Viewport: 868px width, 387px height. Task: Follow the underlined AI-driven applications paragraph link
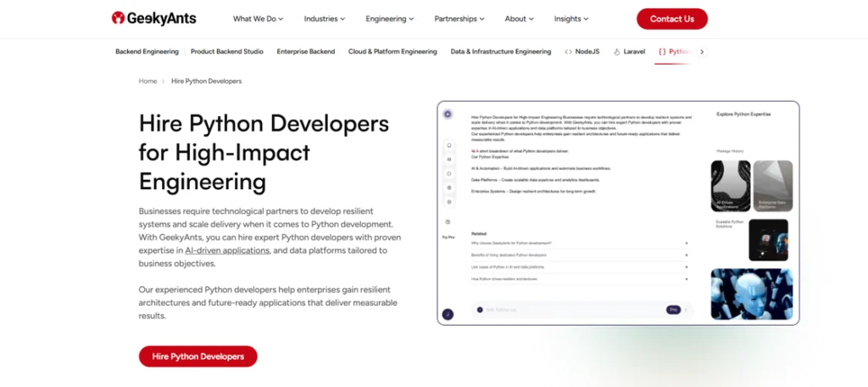(x=227, y=250)
